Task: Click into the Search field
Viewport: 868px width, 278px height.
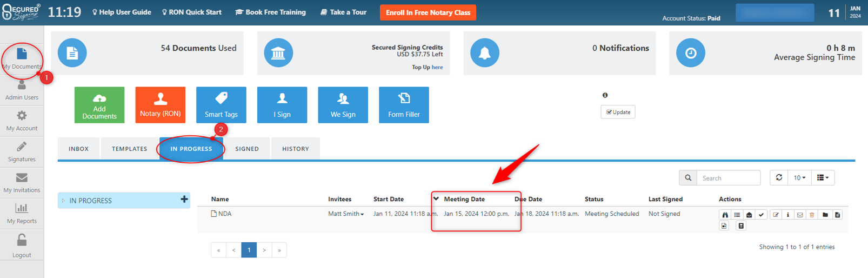Action: 728,178
